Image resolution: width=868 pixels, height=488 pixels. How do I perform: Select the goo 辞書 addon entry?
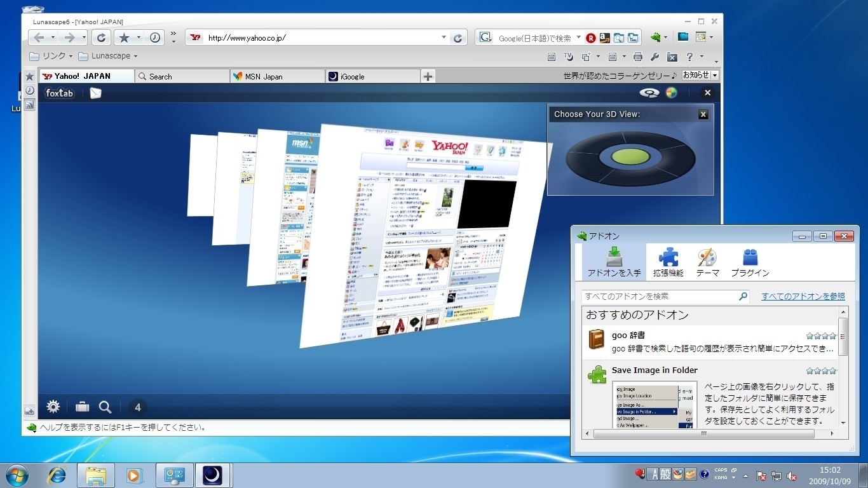point(710,342)
